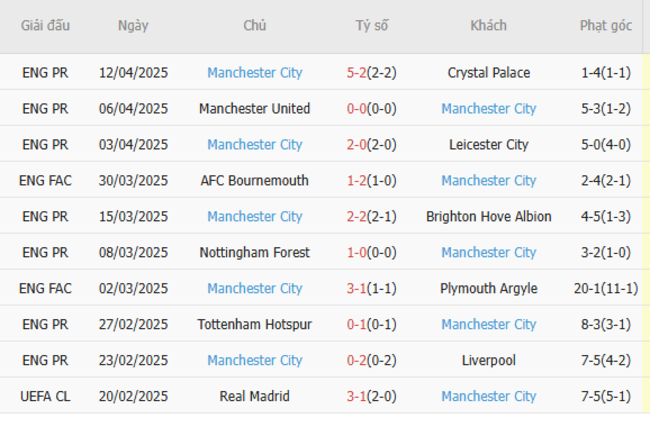The image size is (650, 427).
Task: Open the Nottingham Forest team link
Action: click(254, 253)
